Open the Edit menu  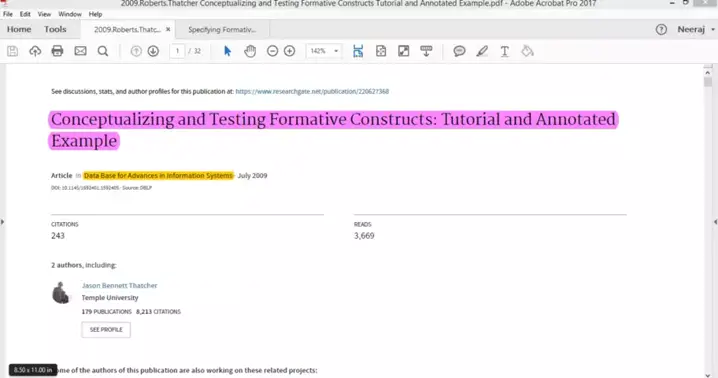[x=25, y=14]
